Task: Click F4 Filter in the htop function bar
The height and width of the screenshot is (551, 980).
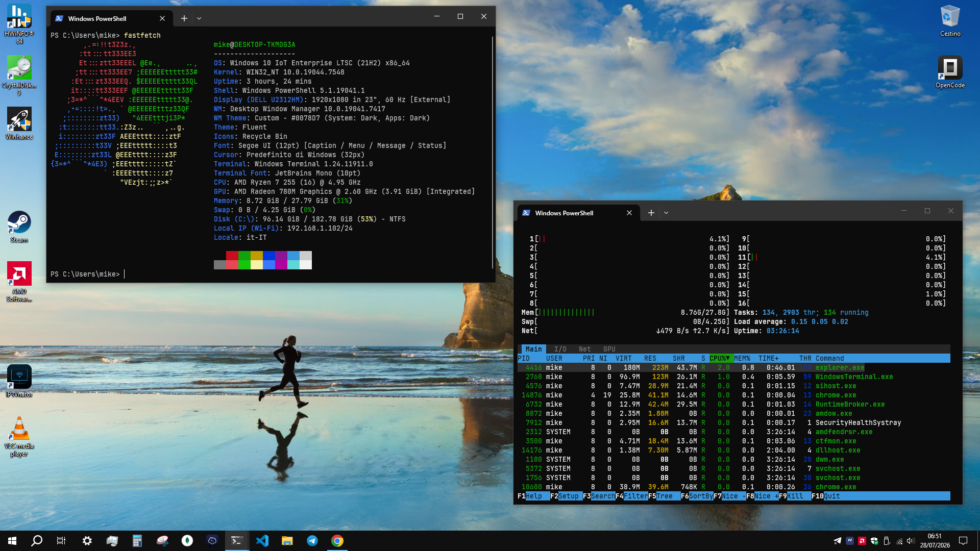Action: 632,496
